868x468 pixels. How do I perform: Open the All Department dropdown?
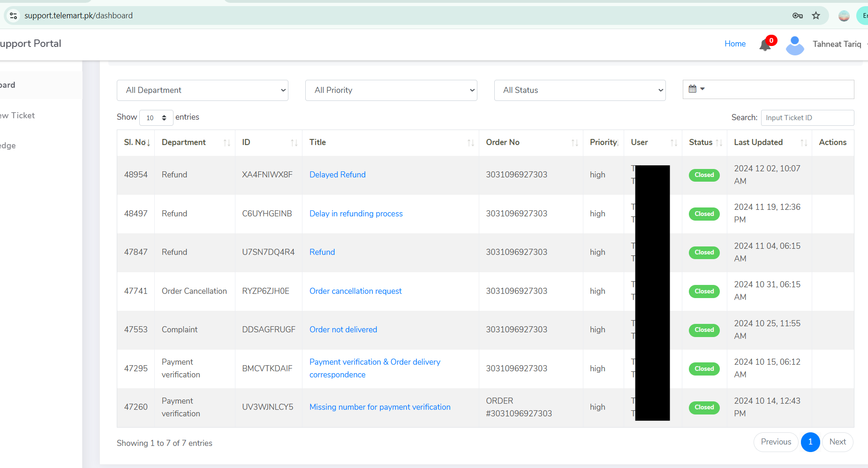(x=203, y=90)
